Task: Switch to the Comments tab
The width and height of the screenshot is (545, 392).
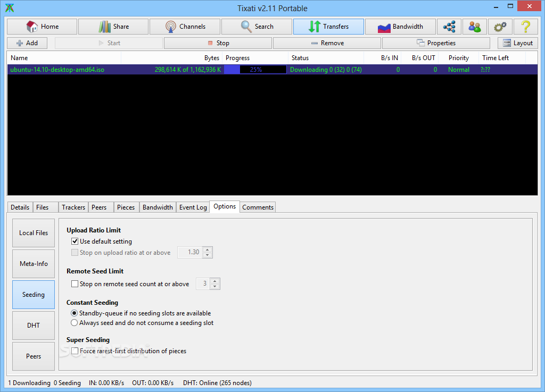Action: [x=258, y=207]
